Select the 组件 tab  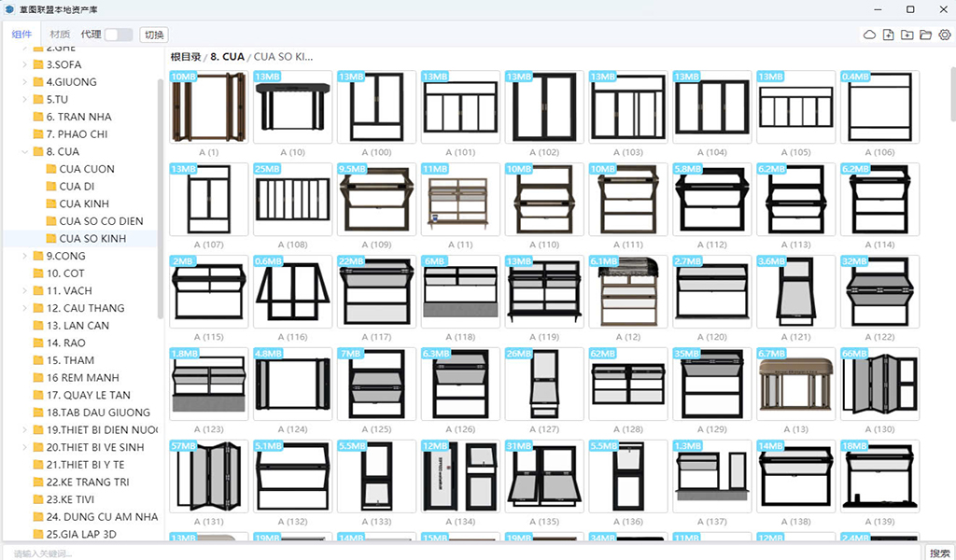[21, 35]
